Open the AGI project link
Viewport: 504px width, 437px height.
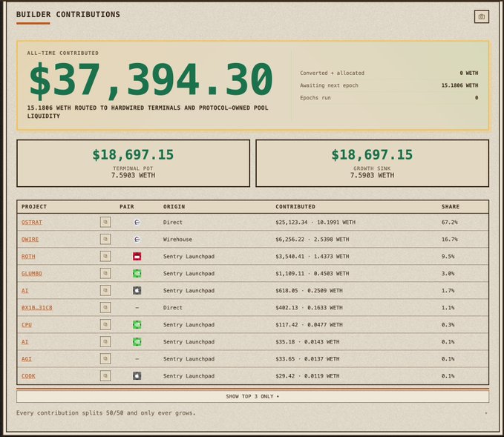point(27,358)
